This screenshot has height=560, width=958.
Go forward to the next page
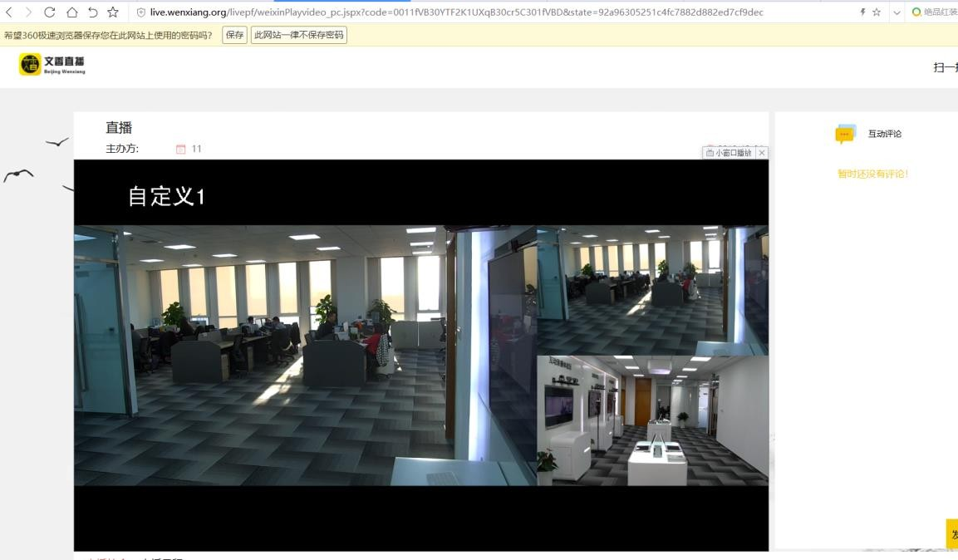pos(29,12)
